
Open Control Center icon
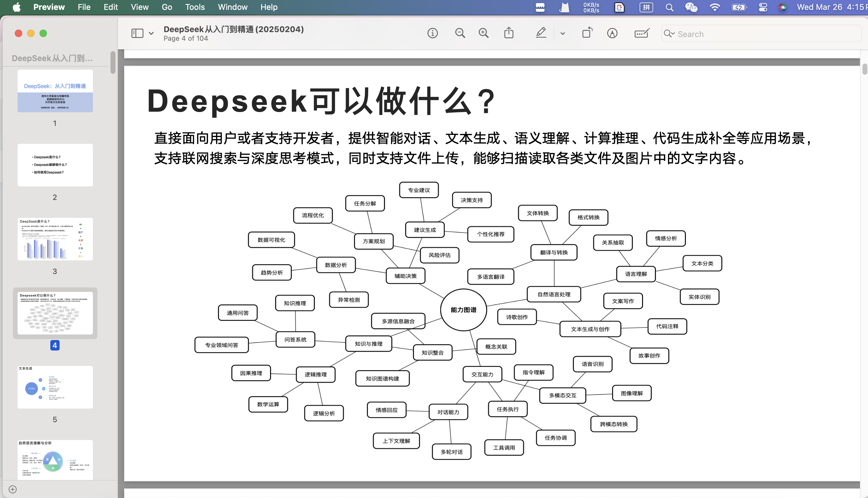point(763,7)
